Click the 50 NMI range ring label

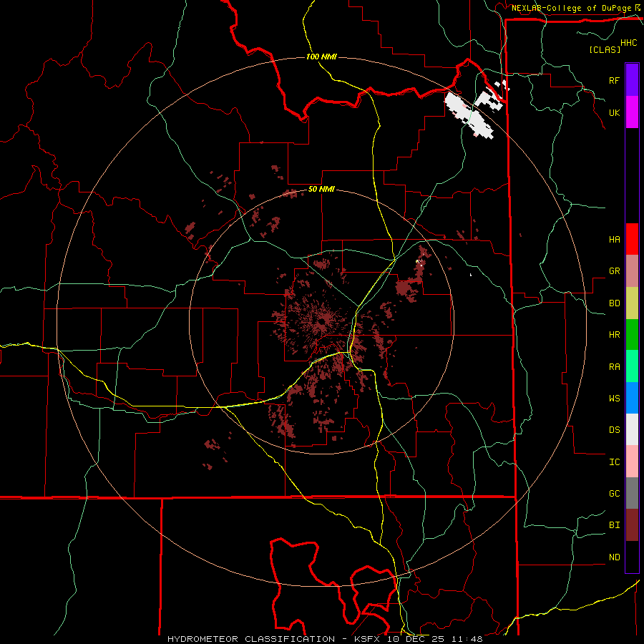[321, 189]
